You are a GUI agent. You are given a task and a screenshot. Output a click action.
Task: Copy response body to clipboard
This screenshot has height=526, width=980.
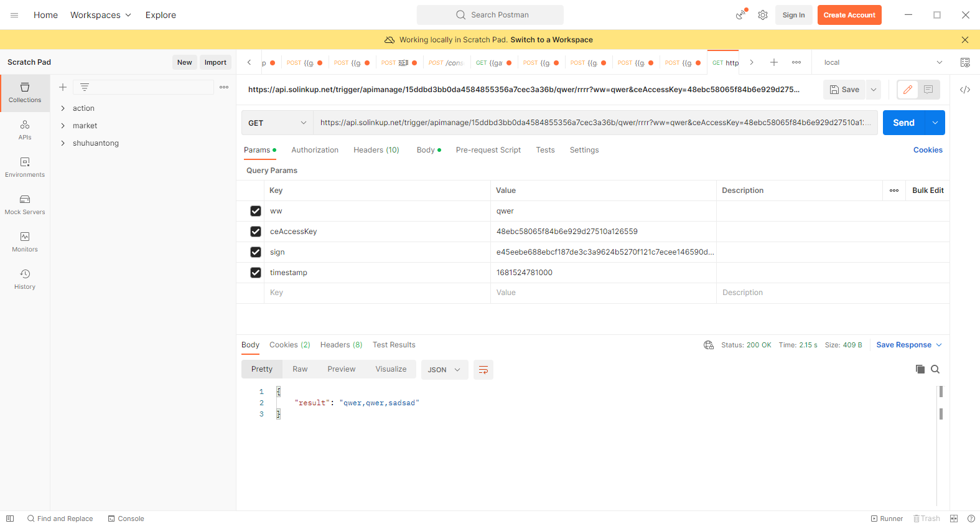pos(920,369)
